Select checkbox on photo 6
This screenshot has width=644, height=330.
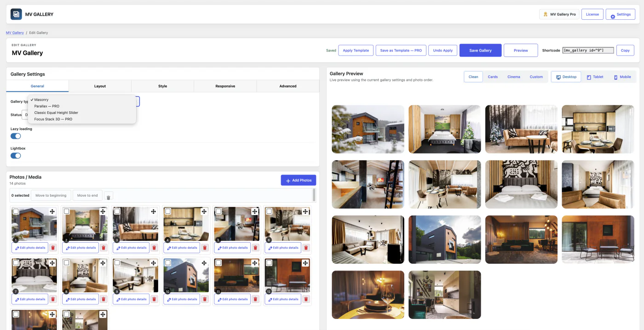[x=269, y=211]
